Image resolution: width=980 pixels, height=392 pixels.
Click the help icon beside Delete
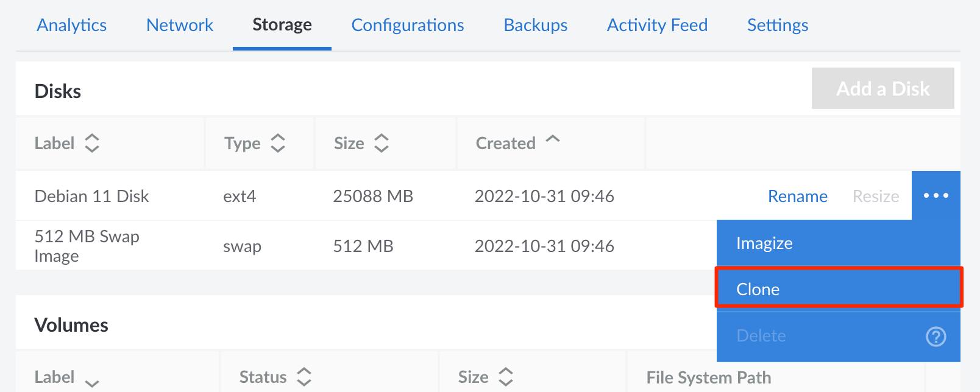(936, 336)
